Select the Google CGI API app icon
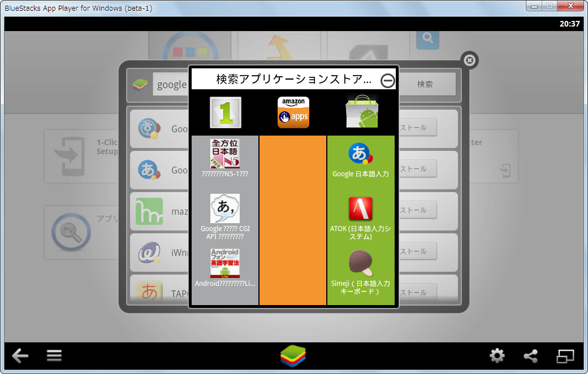This screenshot has width=588, height=374. pos(225,208)
